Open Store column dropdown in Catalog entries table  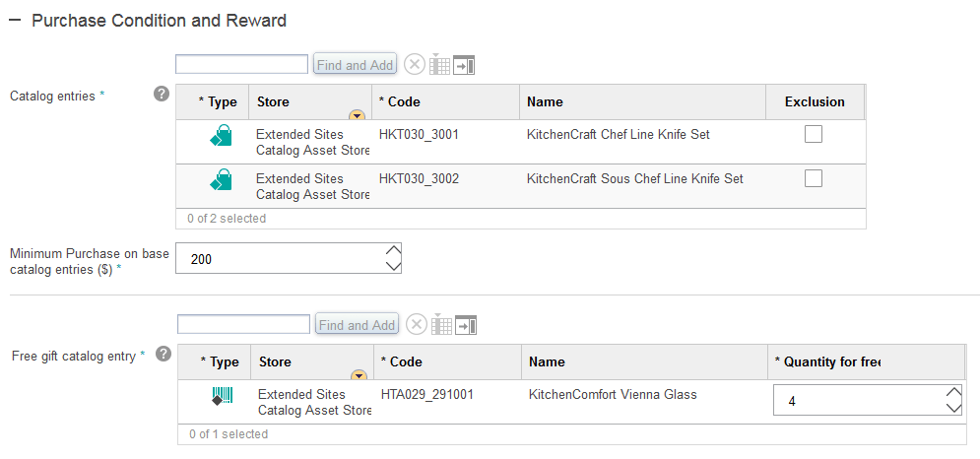pyautogui.click(x=357, y=115)
